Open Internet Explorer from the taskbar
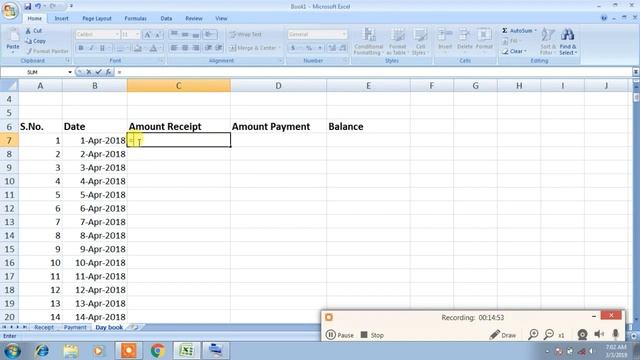640x360 pixels. [x=42, y=351]
